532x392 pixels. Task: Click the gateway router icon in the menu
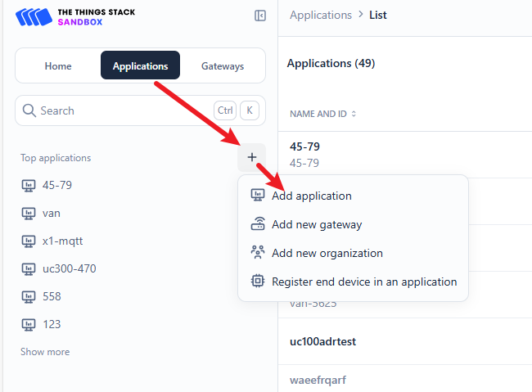click(x=258, y=224)
